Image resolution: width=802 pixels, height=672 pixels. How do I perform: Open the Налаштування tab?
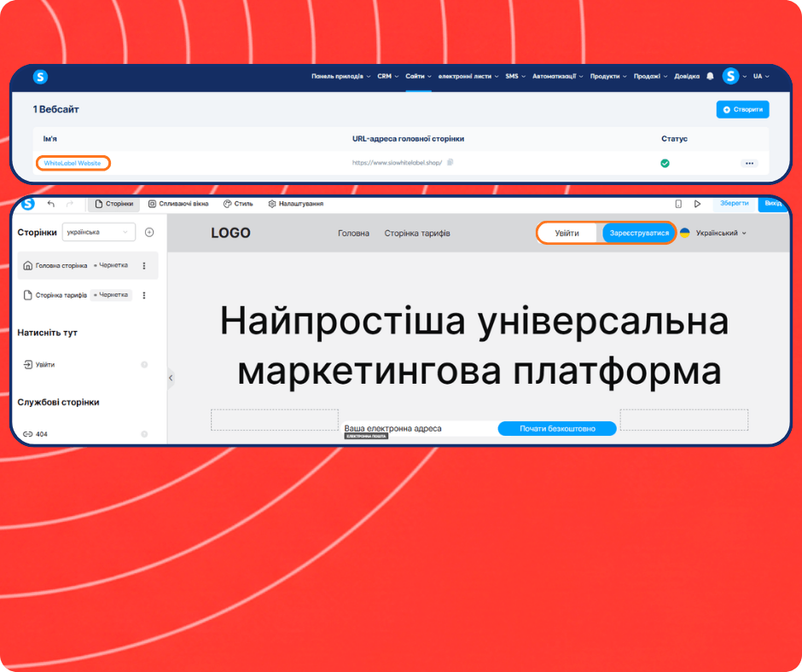coord(296,204)
